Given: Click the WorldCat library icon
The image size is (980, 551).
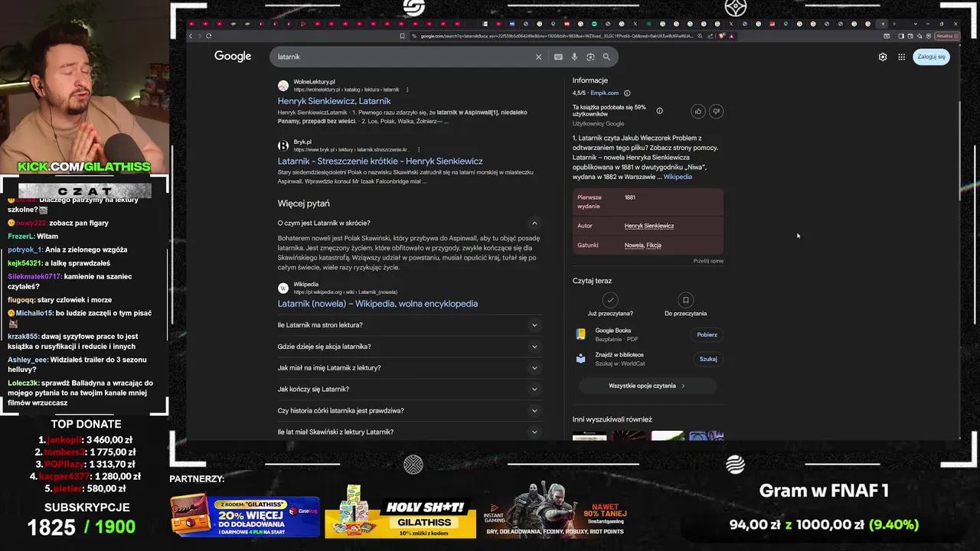Looking at the screenshot, I should (581, 358).
